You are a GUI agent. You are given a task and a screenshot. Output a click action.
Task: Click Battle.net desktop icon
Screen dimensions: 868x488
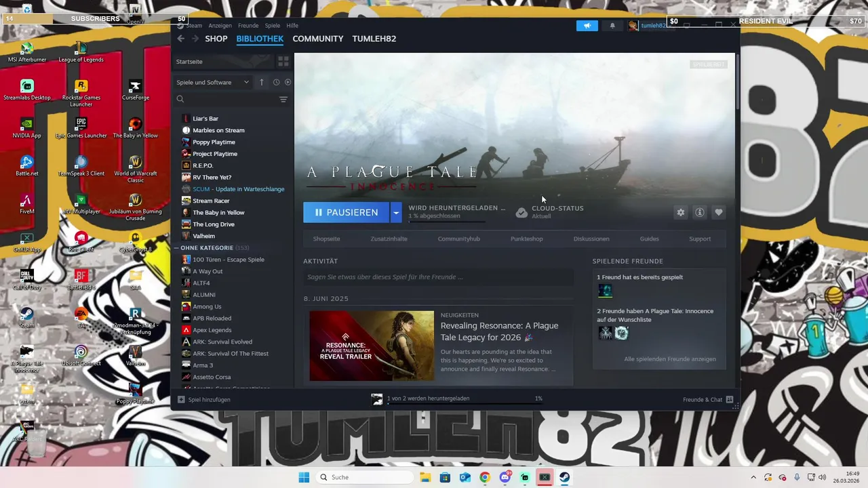pyautogui.click(x=27, y=165)
